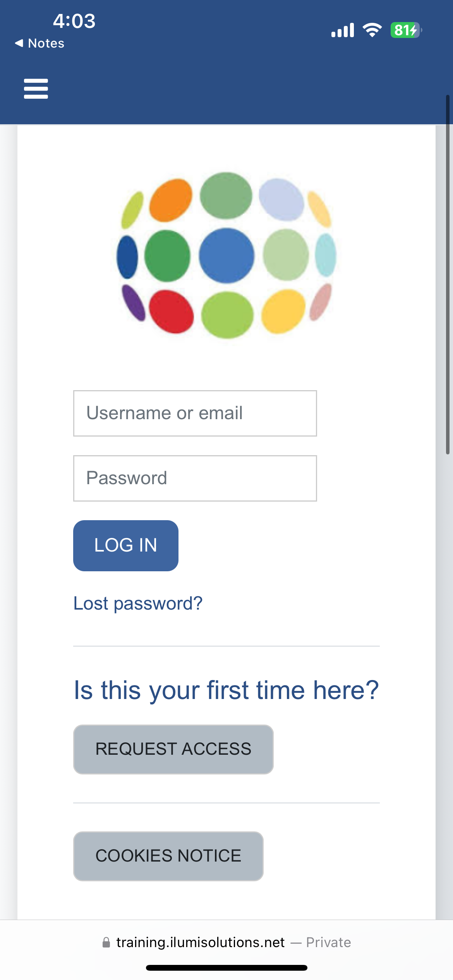Image resolution: width=453 pixels, height=980 pixels.
Task: Click the yellow dot in bottom logo row
Action: coord(283,312)
